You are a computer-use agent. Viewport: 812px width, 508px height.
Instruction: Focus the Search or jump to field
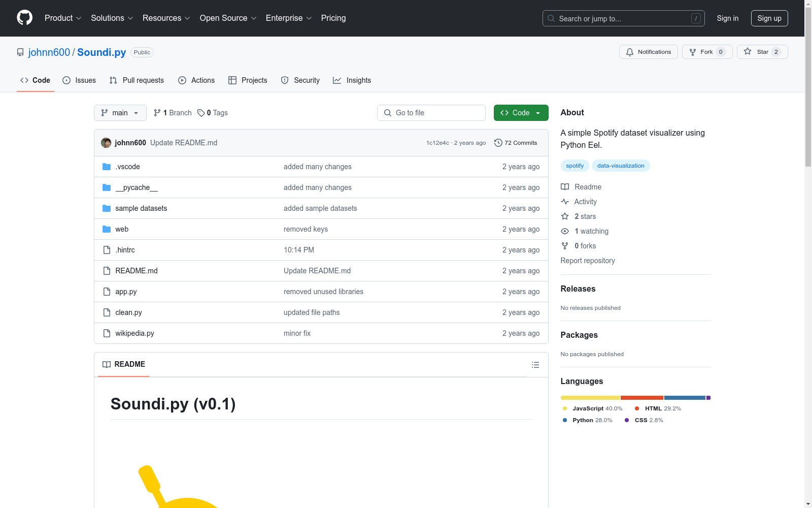pos(624,18)
